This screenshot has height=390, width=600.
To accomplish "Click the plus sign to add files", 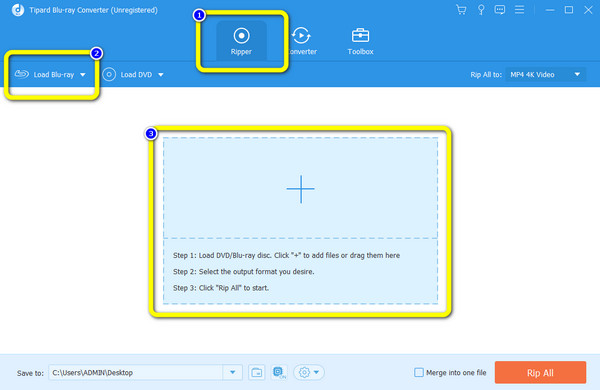I will pos(301,189).
